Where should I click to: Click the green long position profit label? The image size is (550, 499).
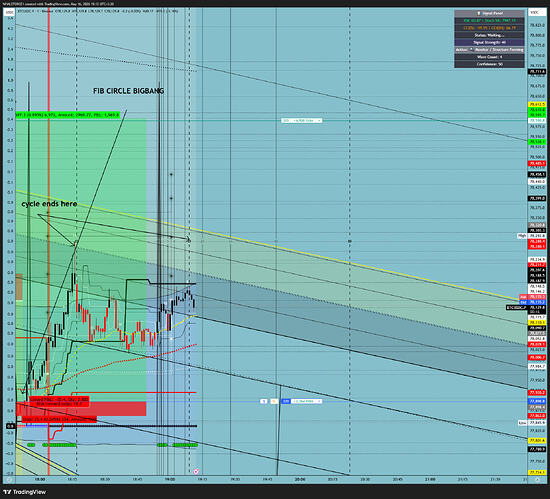tap(68, 115)
